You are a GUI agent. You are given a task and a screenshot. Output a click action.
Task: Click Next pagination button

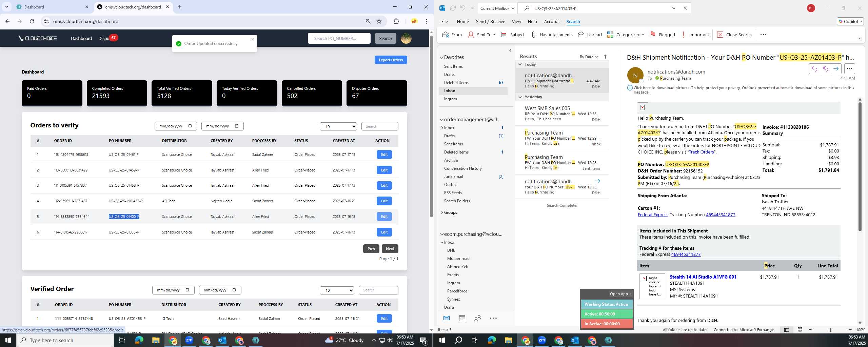pos(390,249)
